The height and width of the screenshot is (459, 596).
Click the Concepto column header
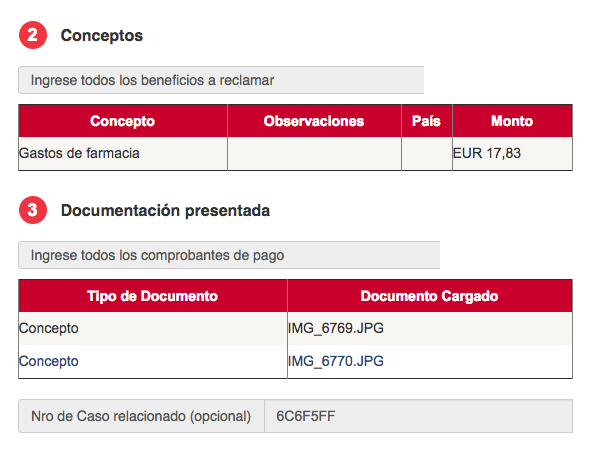coord(123,121)
